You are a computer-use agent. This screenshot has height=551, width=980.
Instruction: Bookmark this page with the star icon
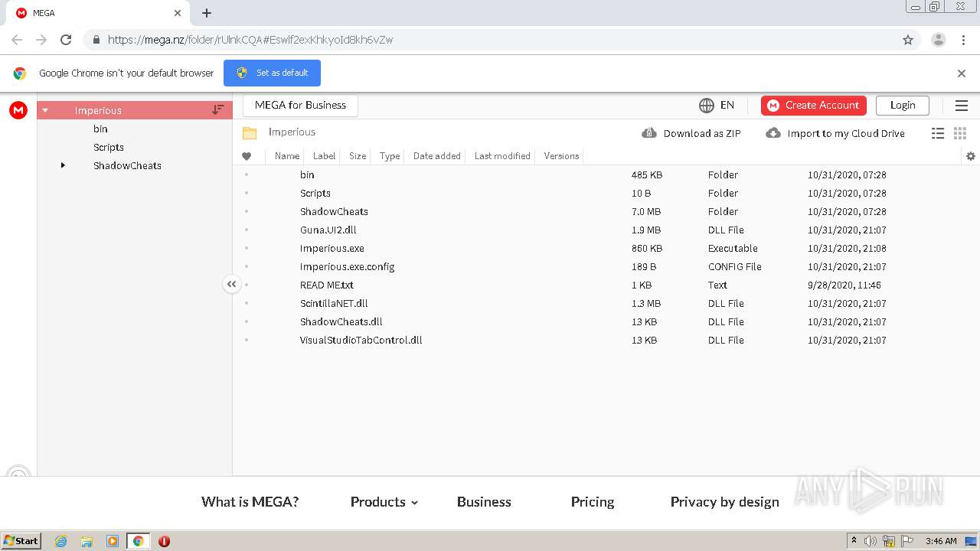[908, 40]
